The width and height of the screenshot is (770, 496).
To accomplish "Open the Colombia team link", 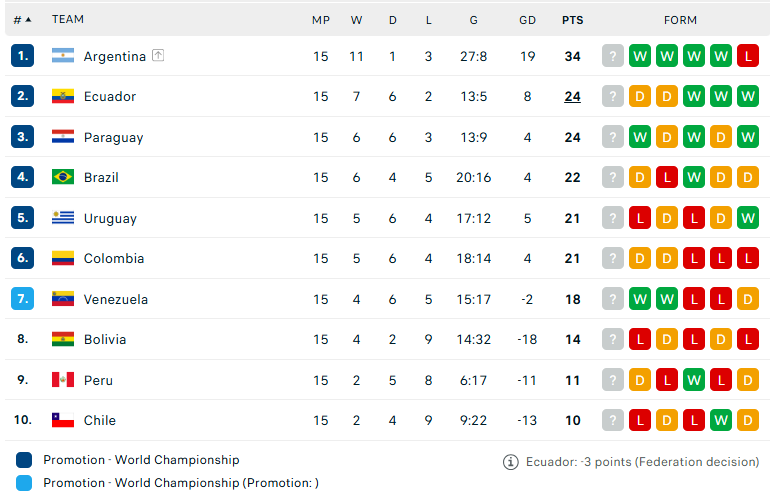I will [114, 258].
